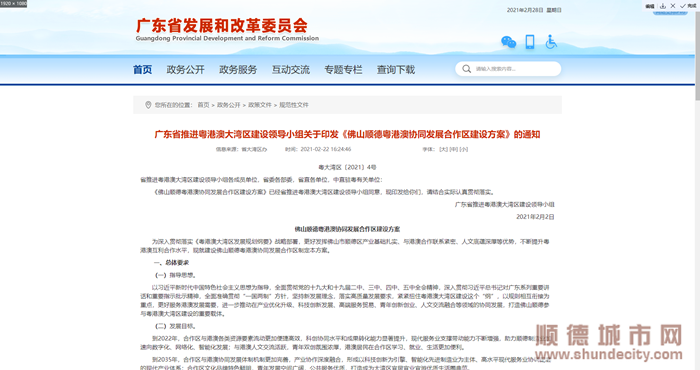Go to 规范性文件 in the breadcrumb
This screenshot has height=370, width=700.
[294, 105]
